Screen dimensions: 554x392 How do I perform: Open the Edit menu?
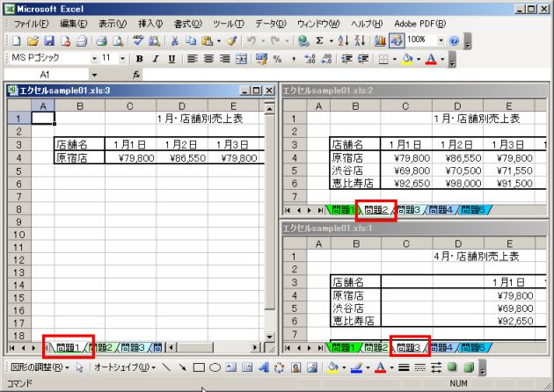[x=74, y=24]
